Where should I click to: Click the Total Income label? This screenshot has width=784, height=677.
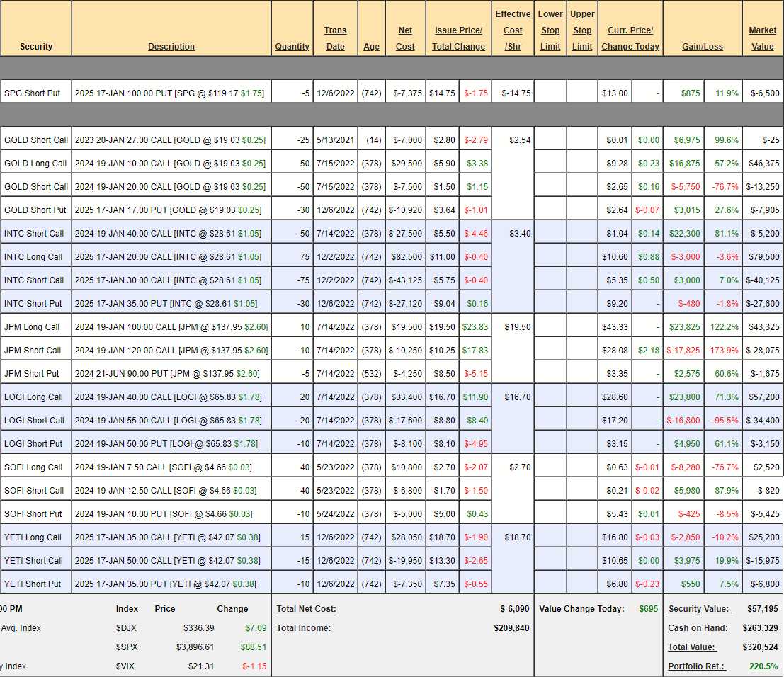coord(304,628)
